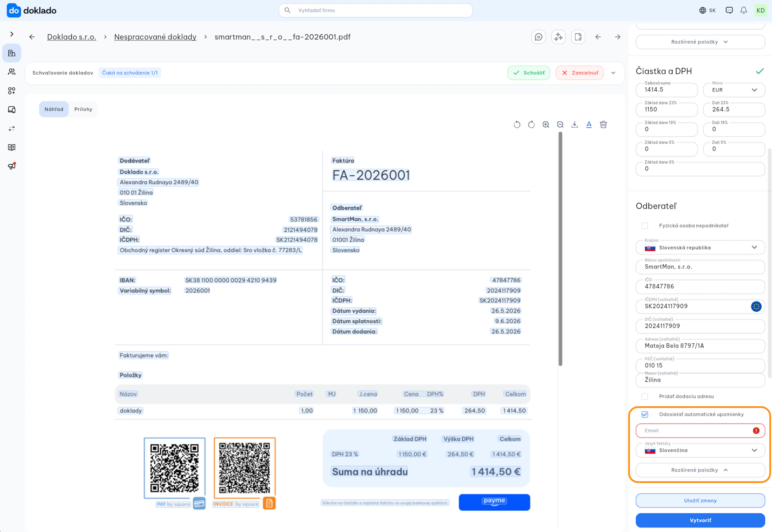Click the Daň 23% field
The image size is (772, 532).
[x=734, y=110]
